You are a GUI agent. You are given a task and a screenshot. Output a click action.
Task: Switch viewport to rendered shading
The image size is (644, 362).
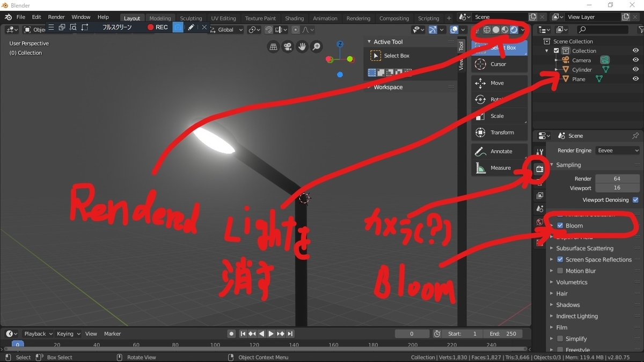pos(514,30)
